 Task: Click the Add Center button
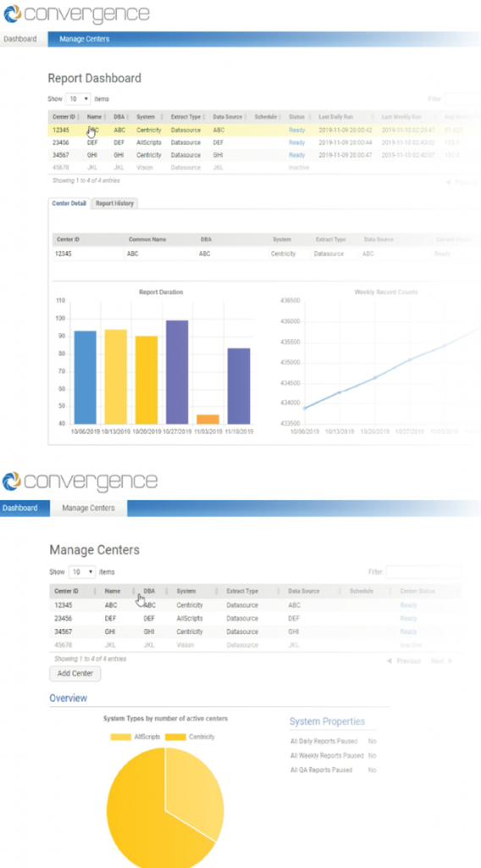(x=75, y=674)
